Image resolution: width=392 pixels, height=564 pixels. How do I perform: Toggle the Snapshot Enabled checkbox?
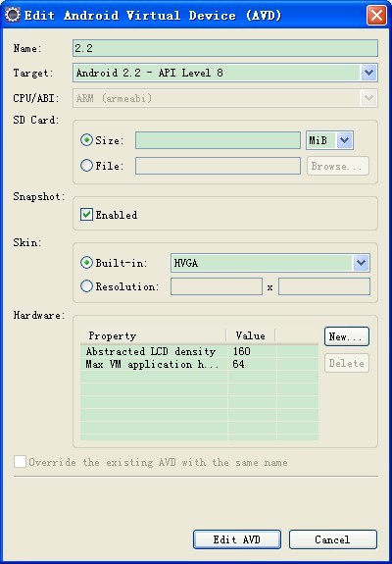[x=86, y=215]
